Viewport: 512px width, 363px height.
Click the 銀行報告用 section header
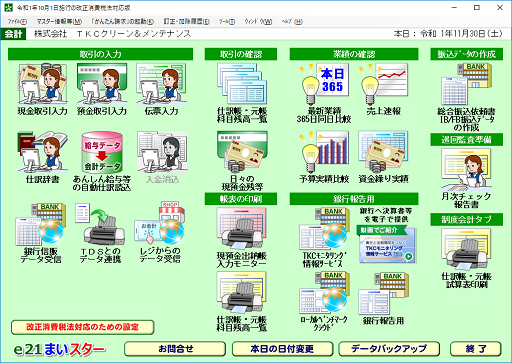coord(354,199)
